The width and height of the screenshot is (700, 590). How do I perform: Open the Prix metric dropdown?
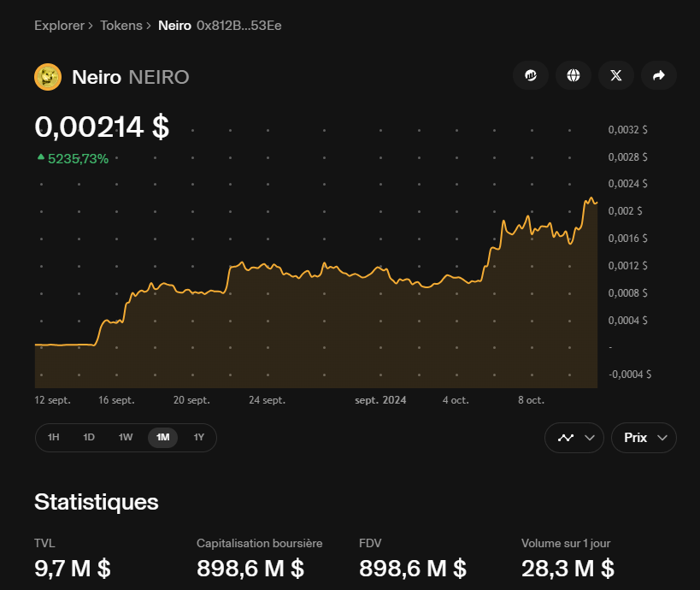[644, 438]
